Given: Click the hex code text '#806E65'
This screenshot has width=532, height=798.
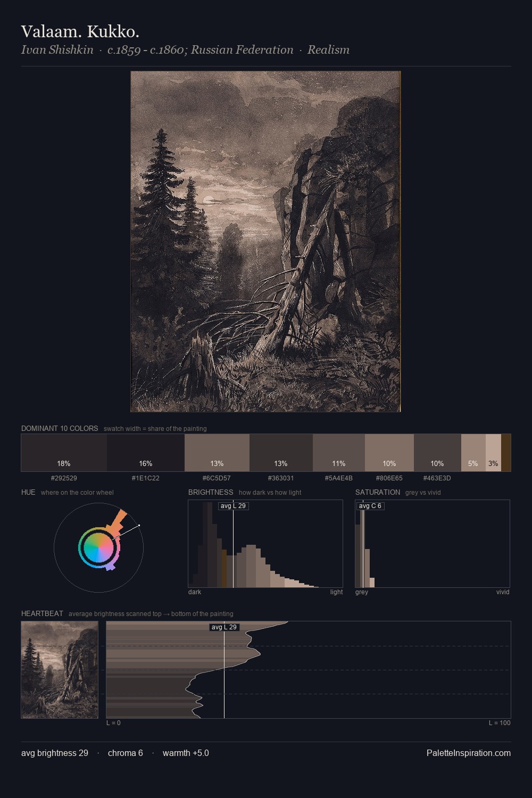Looking at the screenshot, I should point(389,478).
